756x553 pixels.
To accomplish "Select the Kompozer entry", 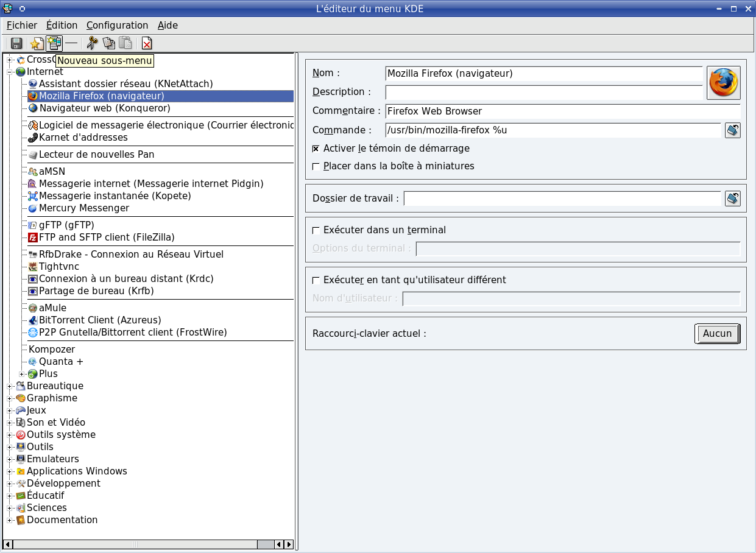I will (52, 349).
